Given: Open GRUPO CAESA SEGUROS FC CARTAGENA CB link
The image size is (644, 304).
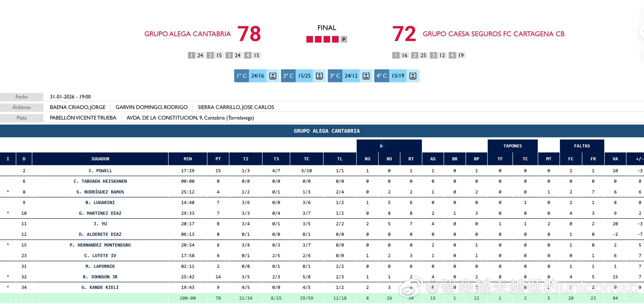Looking at the screenshot, I should click(x=493, y=34).
